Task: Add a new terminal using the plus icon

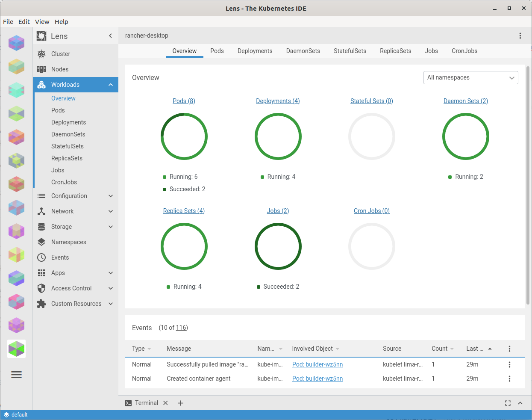Action: 180,403
